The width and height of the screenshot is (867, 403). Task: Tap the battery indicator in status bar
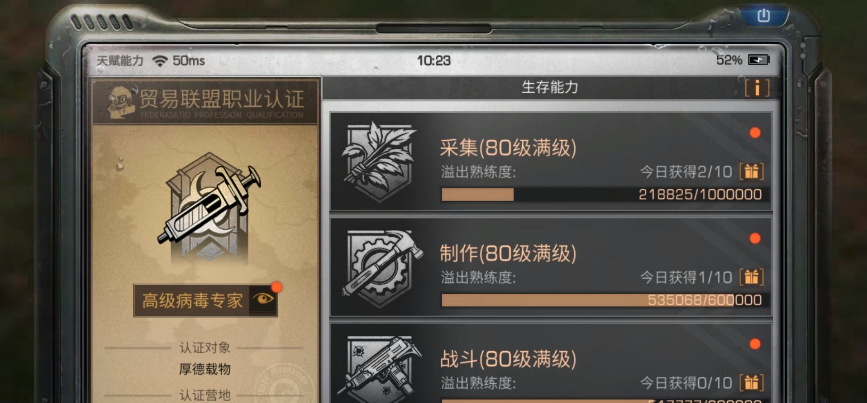click(759, 60)
